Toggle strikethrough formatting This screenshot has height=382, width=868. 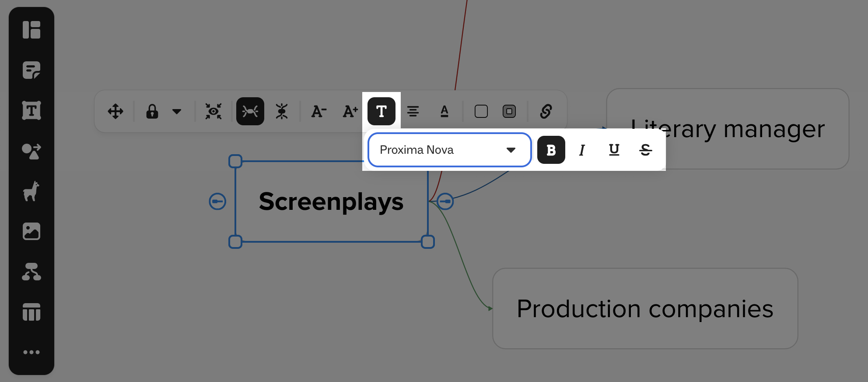[x=645, y=150]
